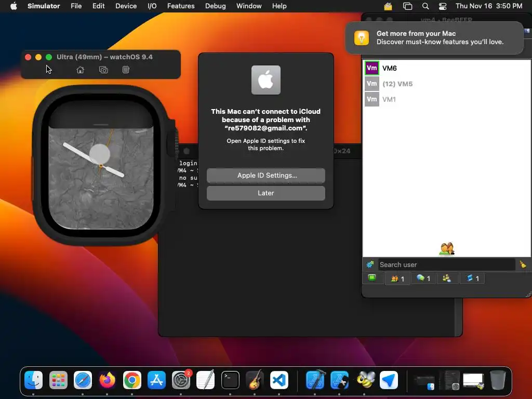
Task: Click BeeBEEP icon in the menu bar
Action: pyautogui.click(x=388, y=6)
